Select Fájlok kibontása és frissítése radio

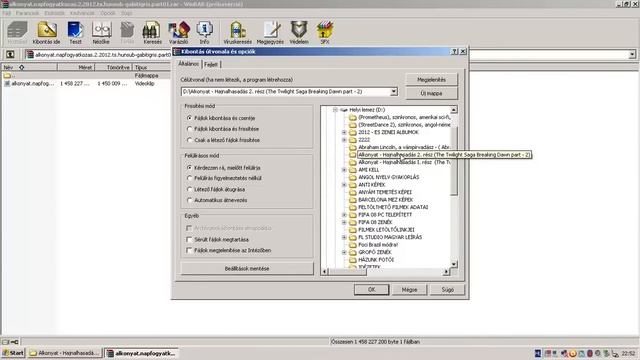pos(189,129)
